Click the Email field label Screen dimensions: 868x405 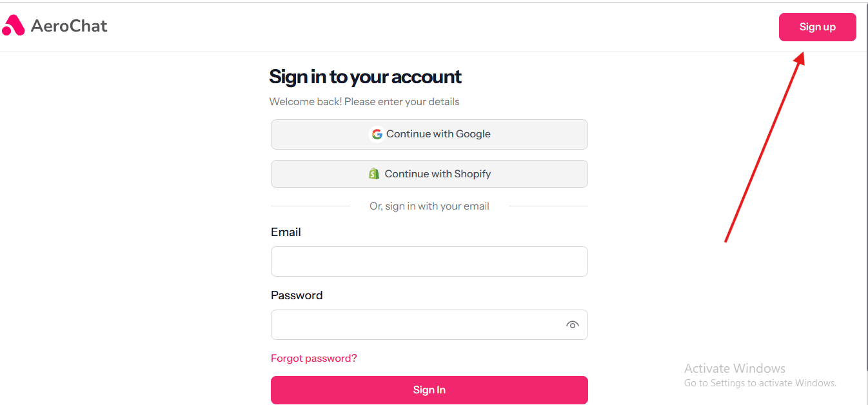(x=286, y=232)
